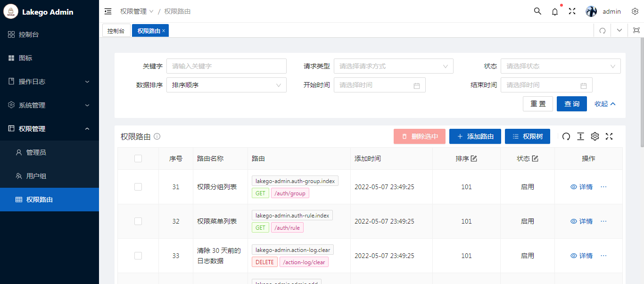Open the 数据排序 dropdown
This screenshot has height=284, width=644.
pyautogui.click(x=226, y=85)
